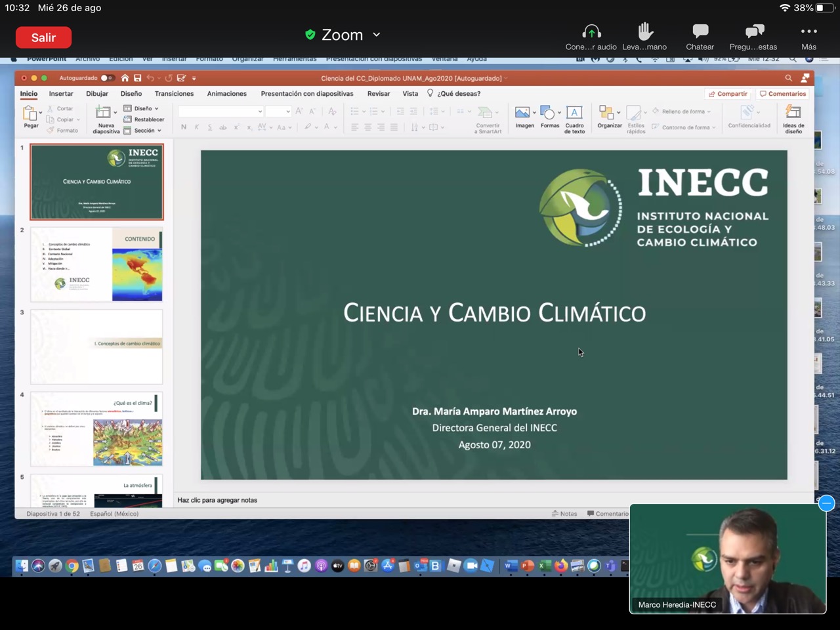Connect audio using the headphones icon
Viewport: 840px width, 630px height.
coord(591,31)
